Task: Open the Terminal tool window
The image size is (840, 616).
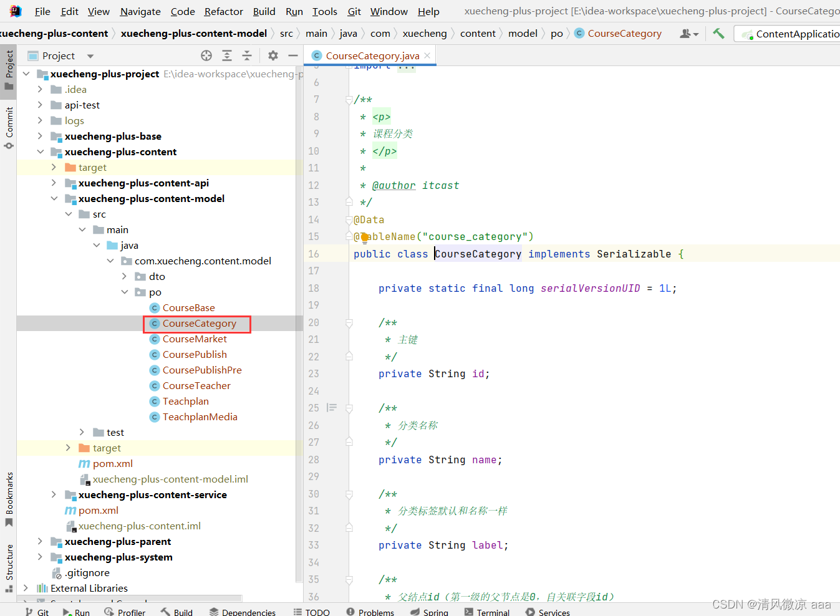Action: pyautogui.click(x=487, y=612)
